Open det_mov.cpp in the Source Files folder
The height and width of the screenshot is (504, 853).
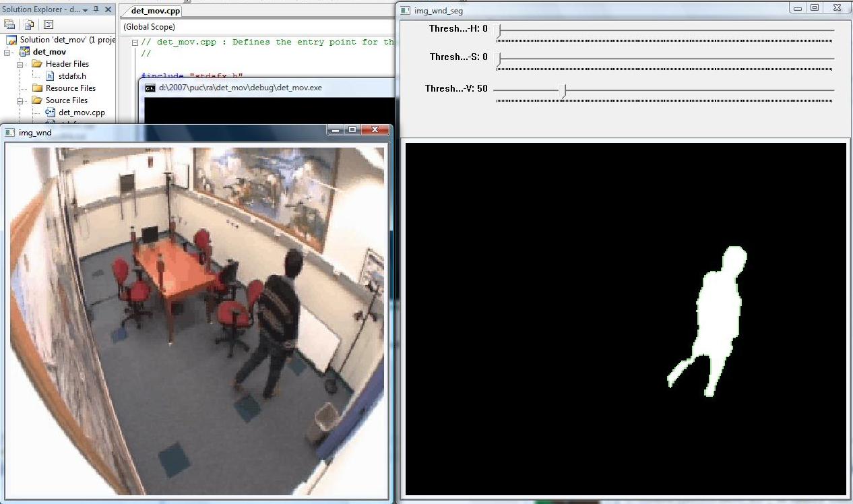click(81, 113)
